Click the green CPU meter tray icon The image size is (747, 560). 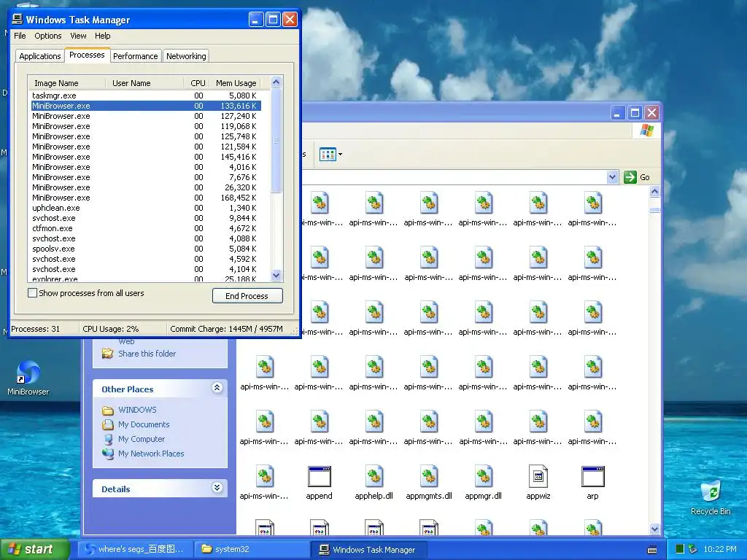680,549
